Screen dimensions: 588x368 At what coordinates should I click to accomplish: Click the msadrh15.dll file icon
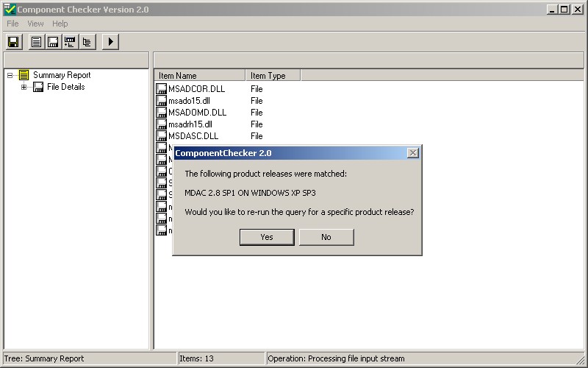coord(161,124)
